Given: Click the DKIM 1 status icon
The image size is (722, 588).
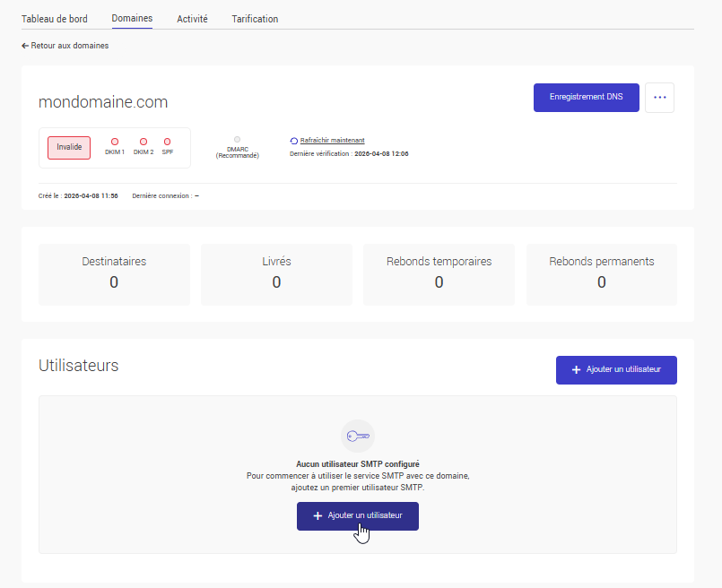Looking at the screenshot, I should tap(115, 143).
